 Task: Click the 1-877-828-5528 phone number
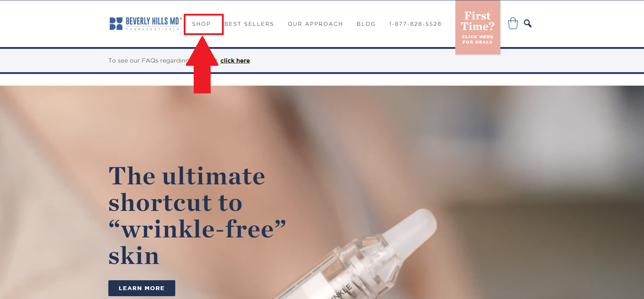415,24
